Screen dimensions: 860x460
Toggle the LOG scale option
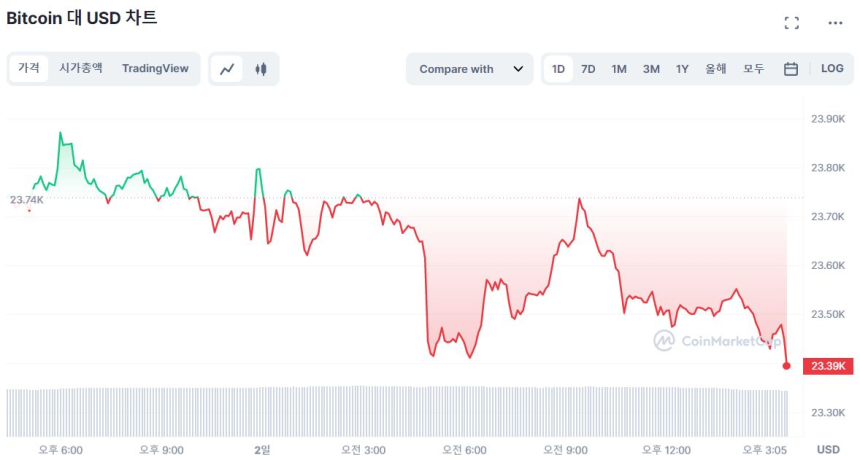pos(832,69)
